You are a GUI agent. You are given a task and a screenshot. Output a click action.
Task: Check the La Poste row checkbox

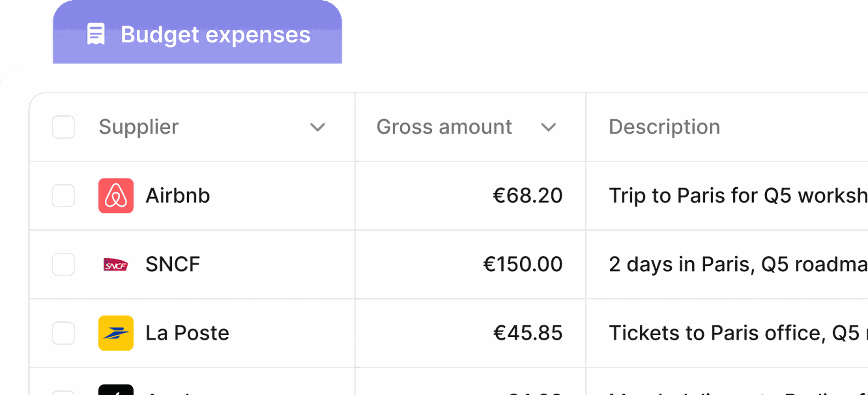point(63,333)
